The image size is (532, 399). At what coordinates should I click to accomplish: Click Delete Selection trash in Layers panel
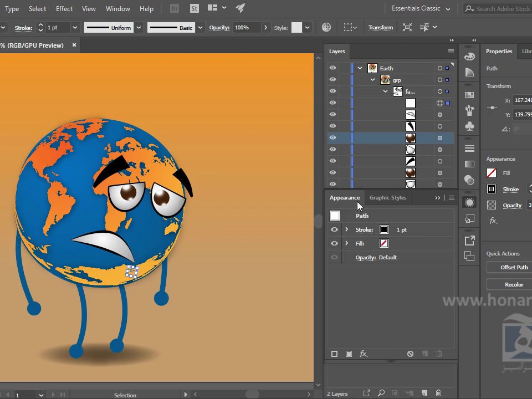pyautogui.click(x=438, y=393)
